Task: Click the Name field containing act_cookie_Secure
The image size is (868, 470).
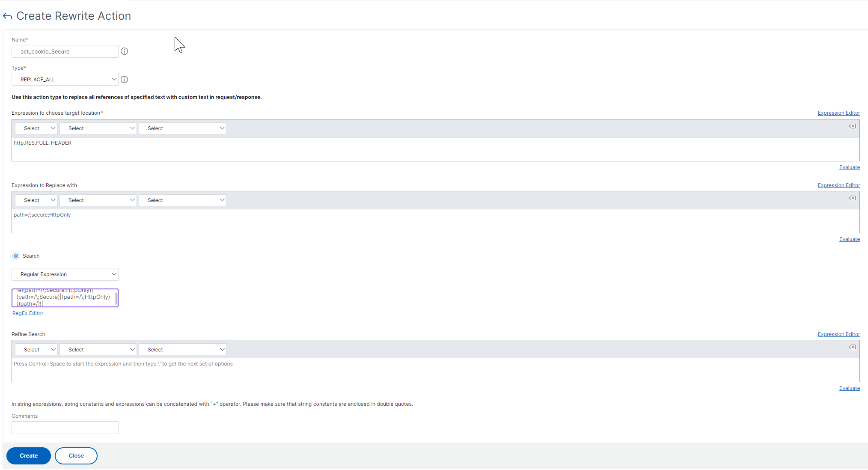Action: 65,51
